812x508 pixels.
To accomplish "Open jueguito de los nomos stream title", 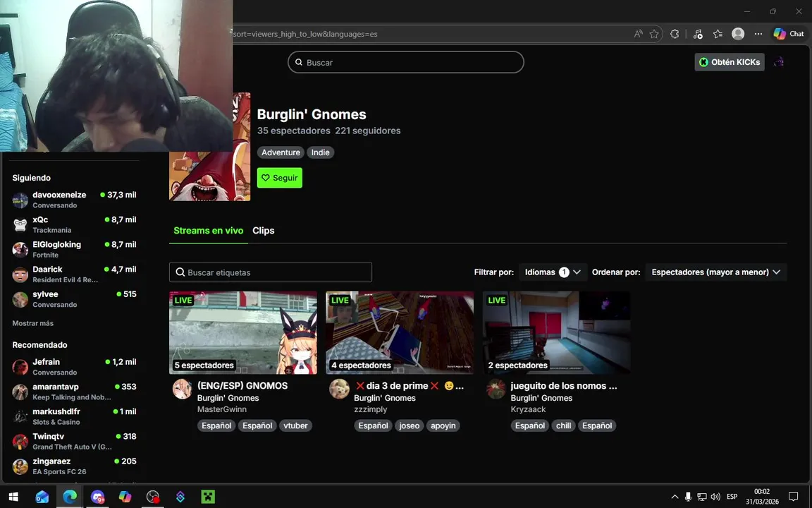I will coord(564,386).
